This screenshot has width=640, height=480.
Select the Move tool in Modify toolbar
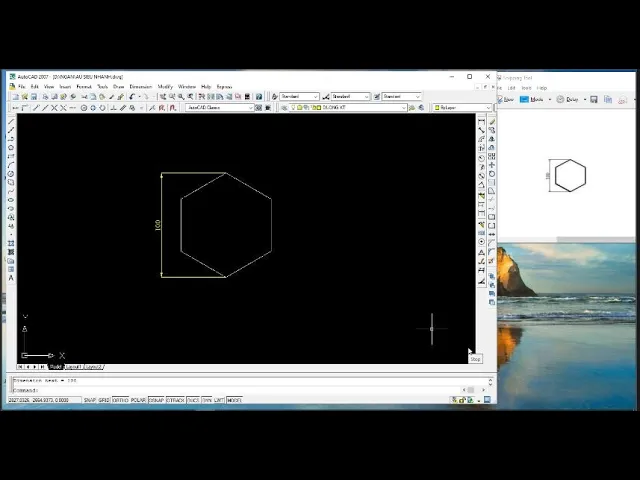[492, 165]
